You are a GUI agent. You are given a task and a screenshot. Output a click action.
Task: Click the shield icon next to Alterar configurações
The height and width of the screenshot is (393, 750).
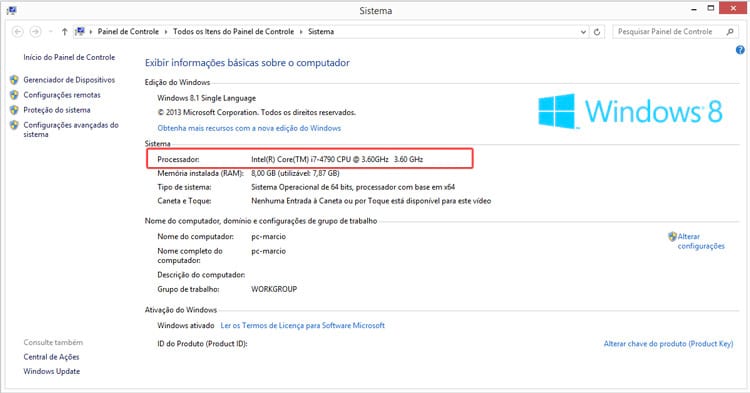673,237
